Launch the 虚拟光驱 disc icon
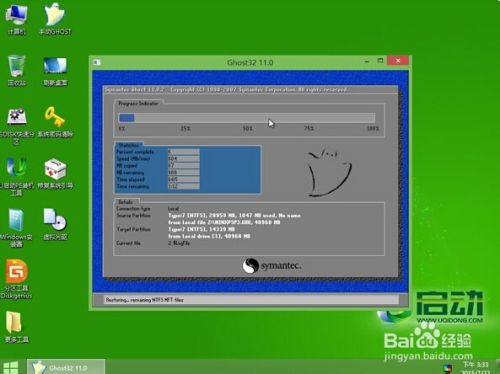Image resolution: width=500 pixels, height=374 pixels. (55, 224)
